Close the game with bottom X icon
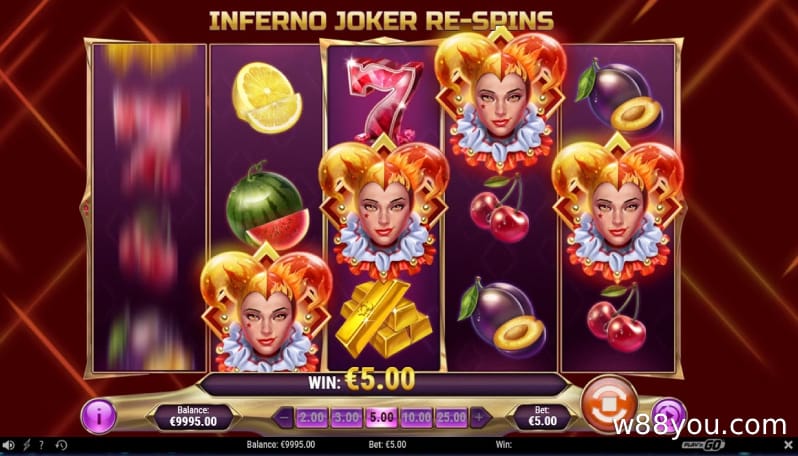Viewport: 798px width, 456px height. [788, 445]
